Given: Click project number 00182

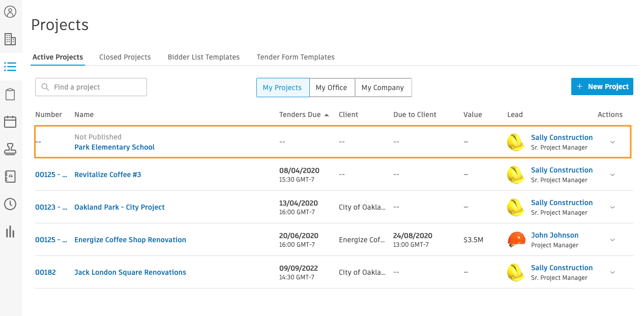Looking at the screenshot, I should [45, 272].
